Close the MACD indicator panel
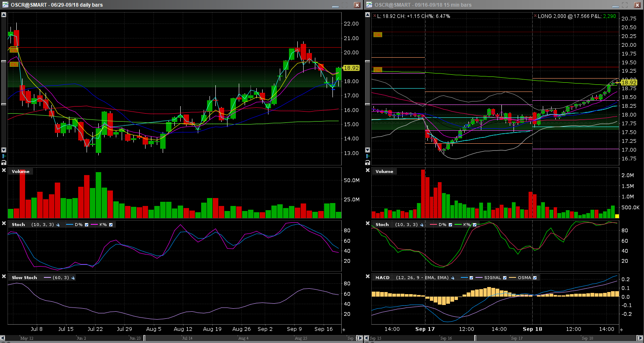The image size is (644, 343). click(x=368, y=277)
